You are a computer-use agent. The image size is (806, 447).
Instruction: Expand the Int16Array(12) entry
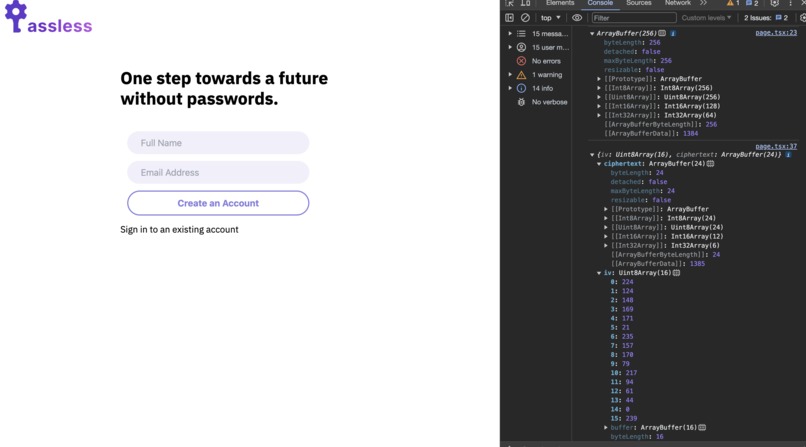coord(606,237)
